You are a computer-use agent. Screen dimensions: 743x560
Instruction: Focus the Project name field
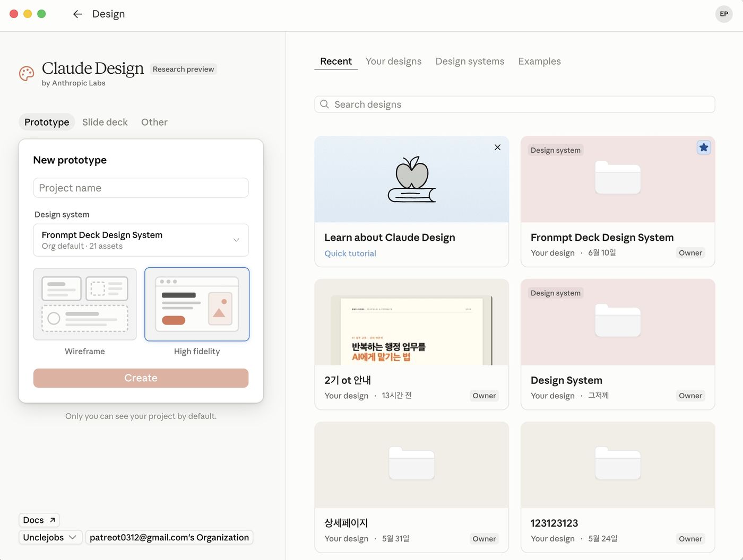coord(141,188)
